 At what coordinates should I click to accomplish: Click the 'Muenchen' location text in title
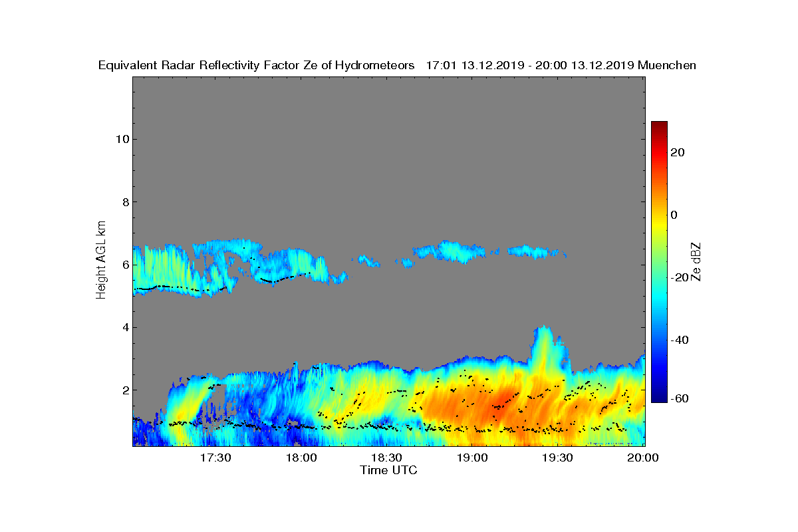coord(667,65)
